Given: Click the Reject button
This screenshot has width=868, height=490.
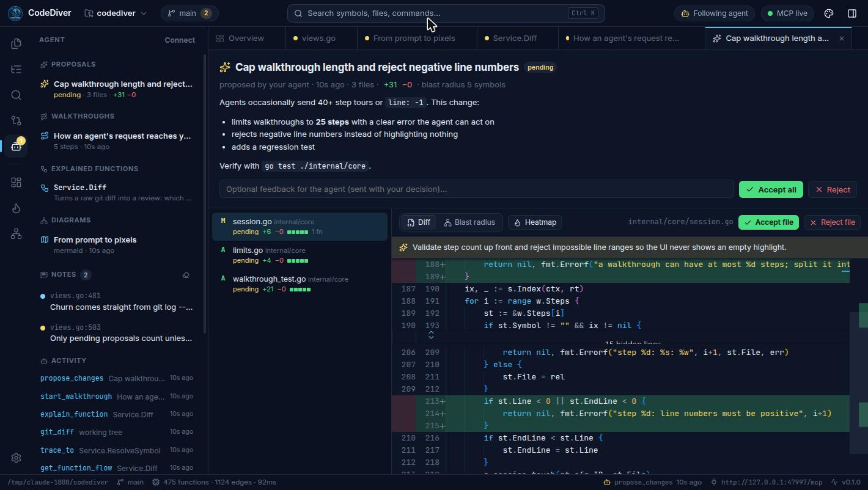Looking at the screenshot, I should (x=833, y=189).
